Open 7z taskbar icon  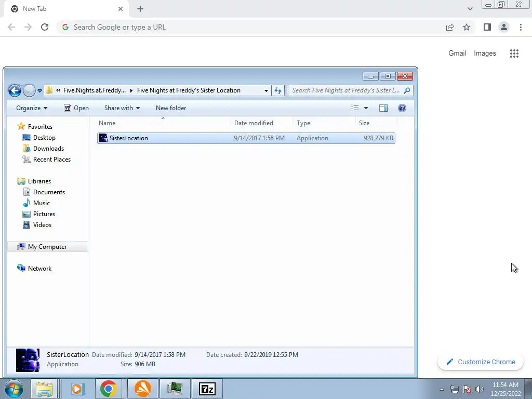pyautogui.click(x=207, y=389)
